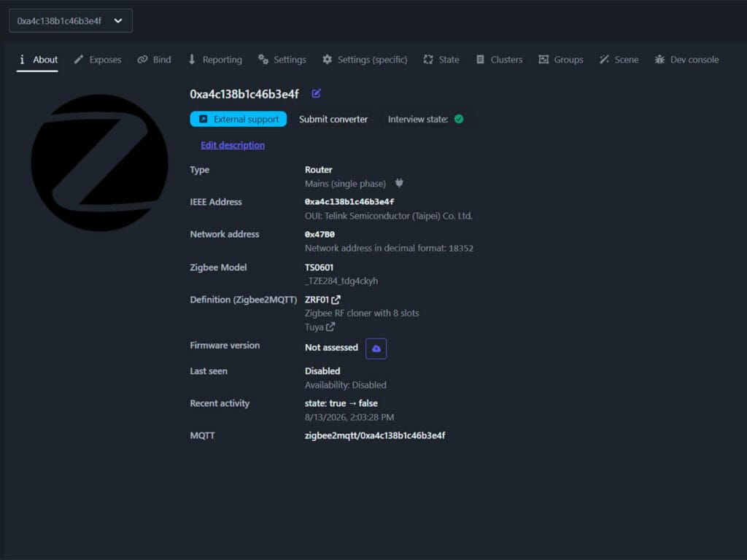Click the manufacturer name _TZE284_tdg4ckyh
The width and height of the screenshot is (747, 560).
click(341, 281)
